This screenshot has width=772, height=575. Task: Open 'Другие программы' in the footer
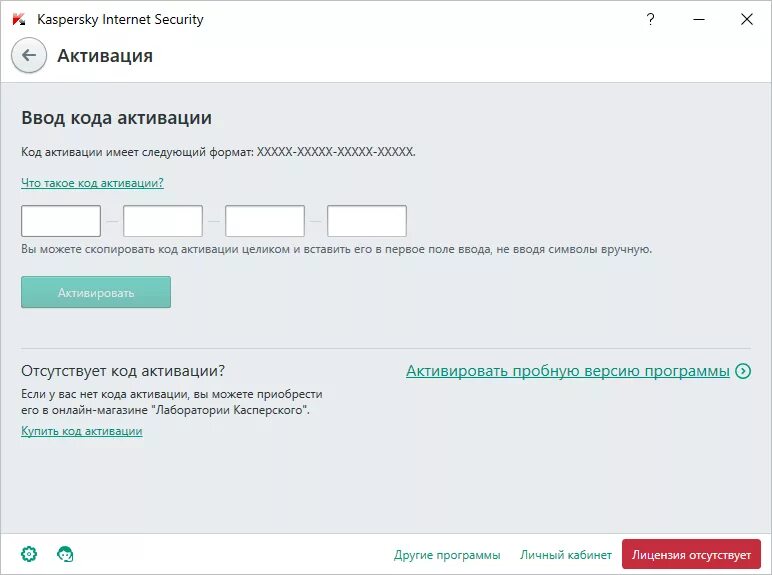pos(447,555)
